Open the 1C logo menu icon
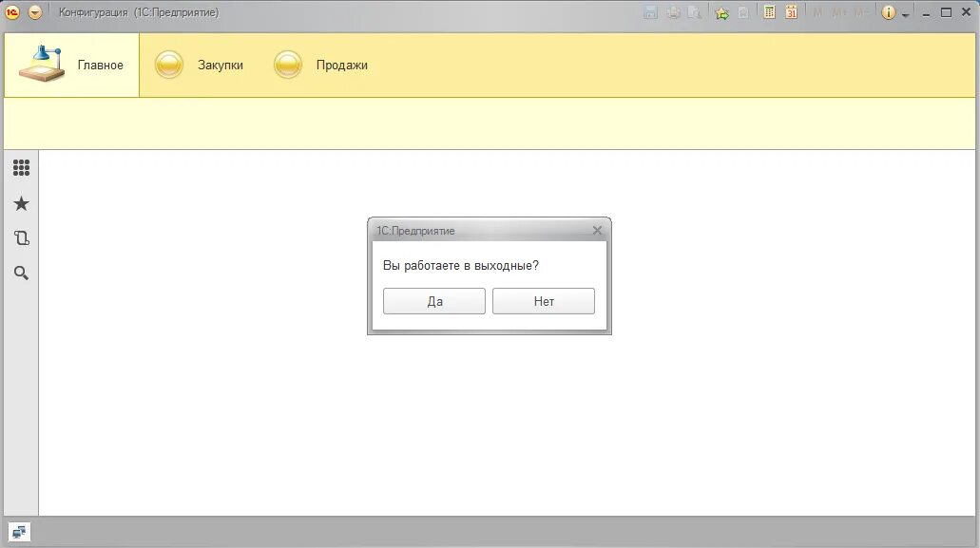The image size is (980, 548). (11, 11)
